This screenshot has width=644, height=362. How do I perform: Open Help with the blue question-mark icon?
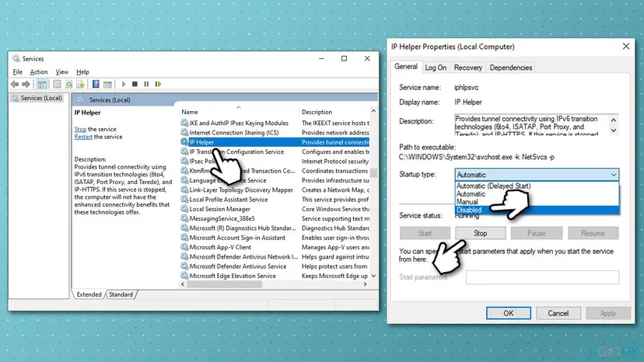point(96,84)
